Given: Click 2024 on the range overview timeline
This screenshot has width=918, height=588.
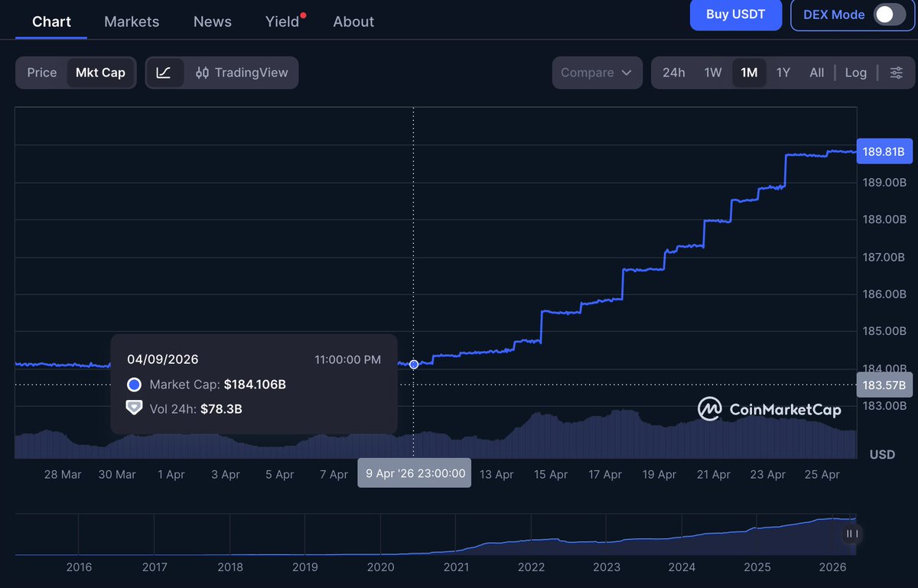Looking at the screenshot, I should 682,567.
